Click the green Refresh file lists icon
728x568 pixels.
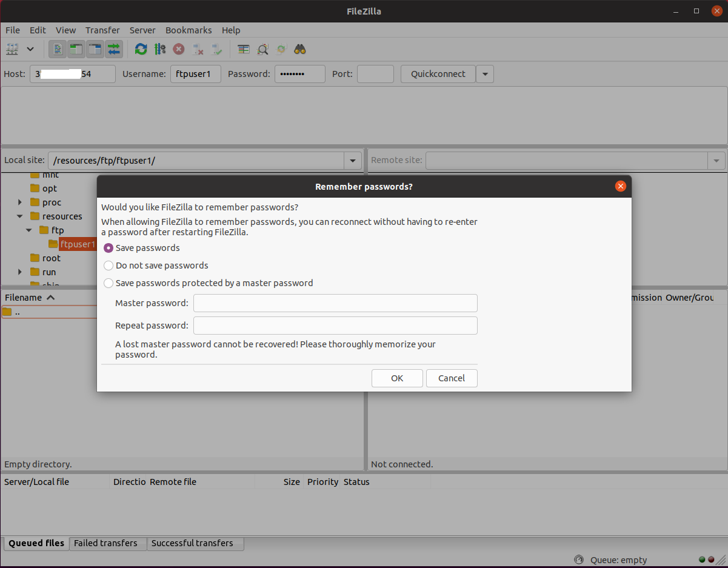pos(141,49)
